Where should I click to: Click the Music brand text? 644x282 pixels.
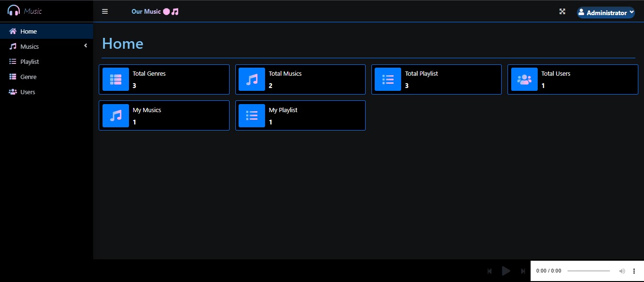[33, 11]
